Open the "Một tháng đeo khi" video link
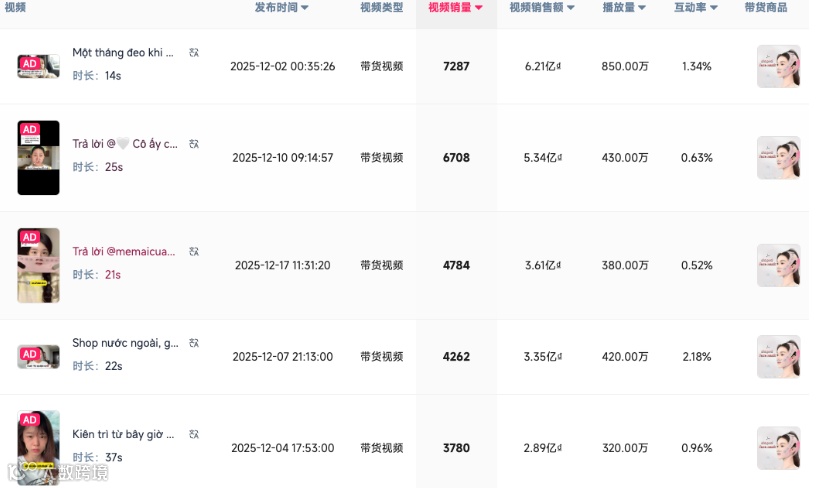 click(123, 52)
